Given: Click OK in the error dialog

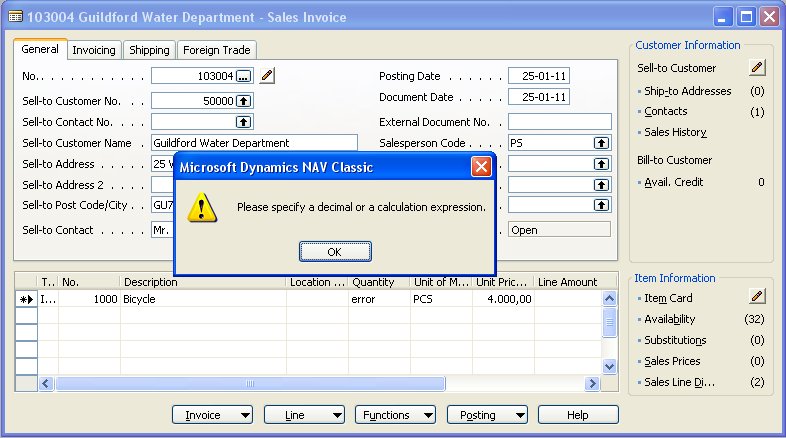Looking at the screenshot, I should tap(335, 252).
